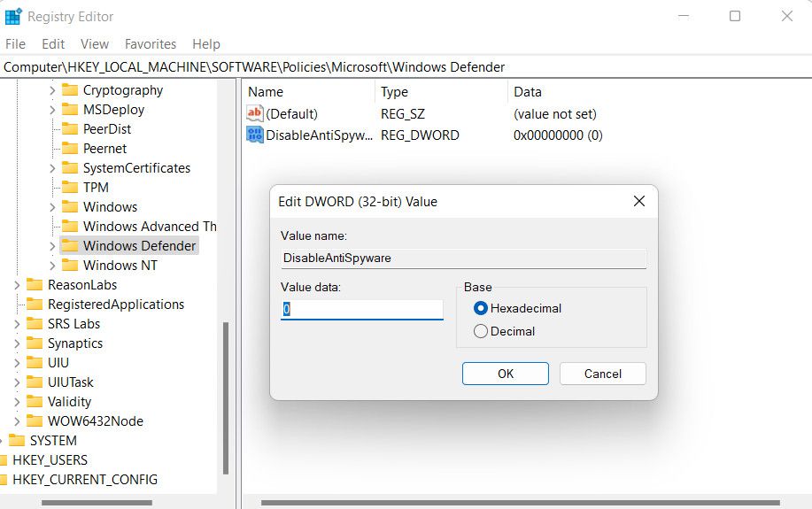812x509 pixels.
Task: Maximize the Registry Editor window
Action: [x=735, y=16]
